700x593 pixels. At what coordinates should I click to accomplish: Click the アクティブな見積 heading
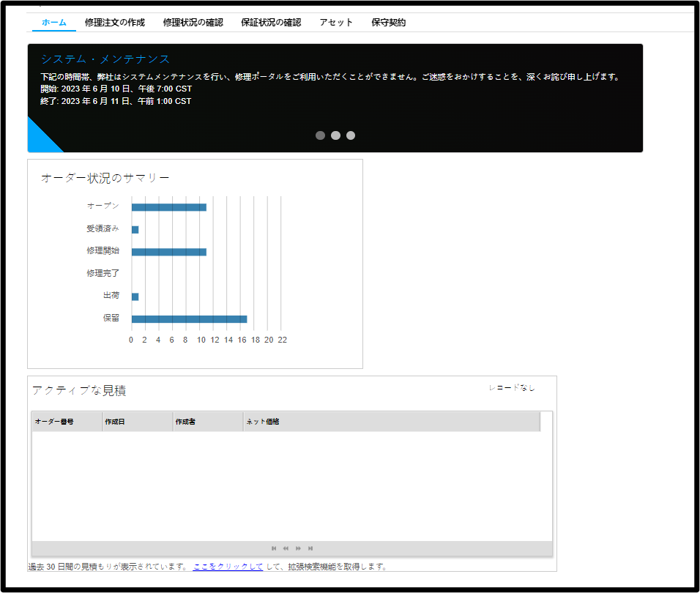(x=79, y=390)
